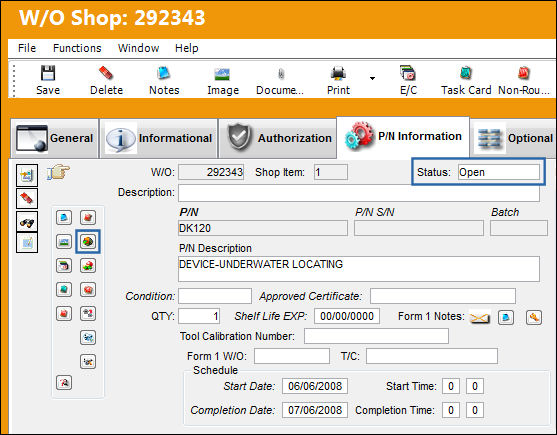Click the Shelf Life EXP date field
Screen dimensions: 557x435
(x=347, y=316)
